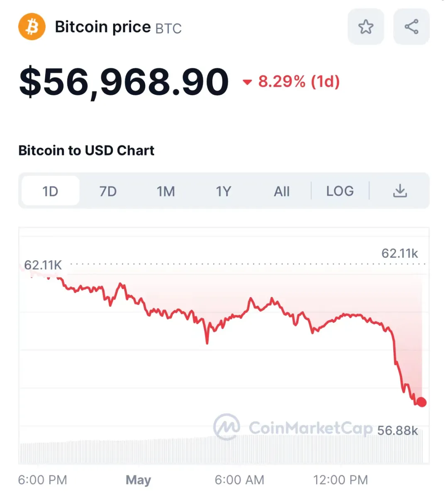
Task: Add Bitcoin to watchlist with star icon
Action: (x=366, y=27)
